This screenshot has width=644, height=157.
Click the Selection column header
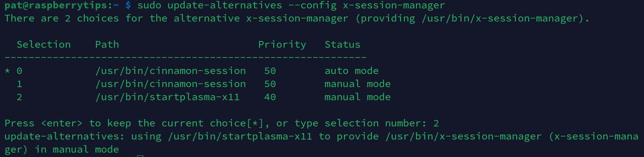44,45
